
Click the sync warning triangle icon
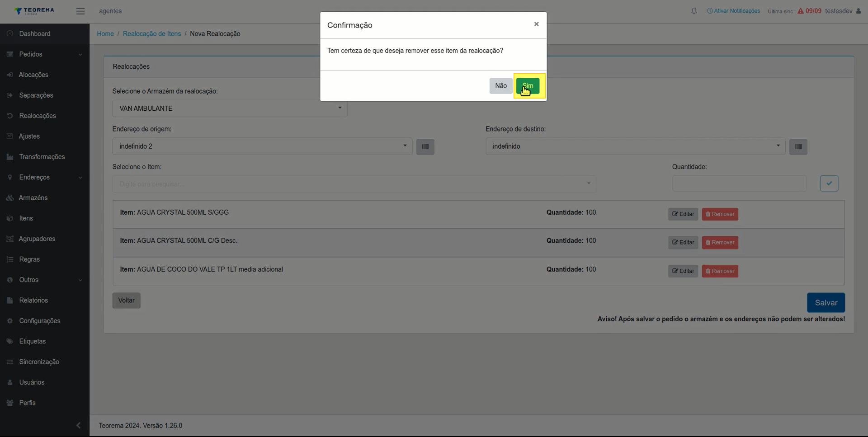tap(801, 11)
